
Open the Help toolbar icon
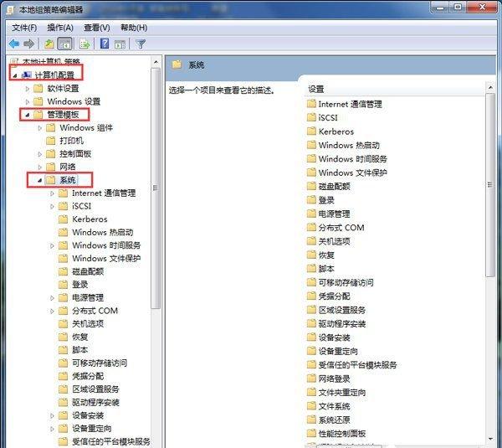(105, 44)
